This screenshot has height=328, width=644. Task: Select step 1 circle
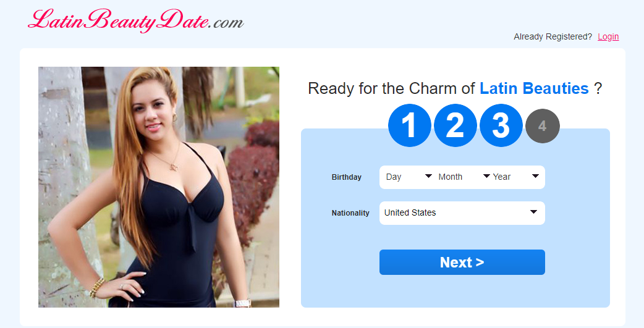click(410, 125)
